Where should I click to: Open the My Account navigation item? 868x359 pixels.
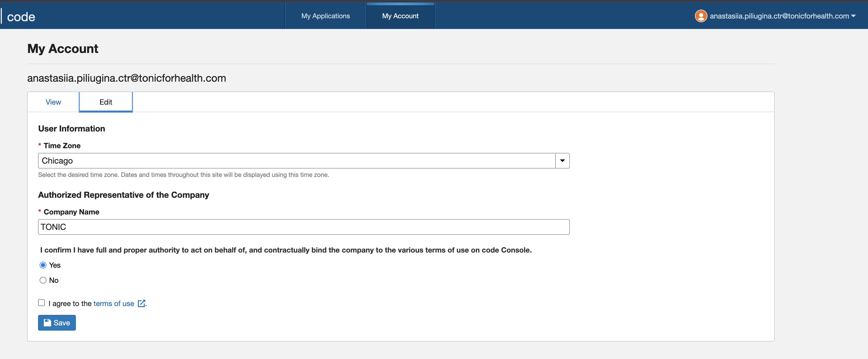coord(400,16)
